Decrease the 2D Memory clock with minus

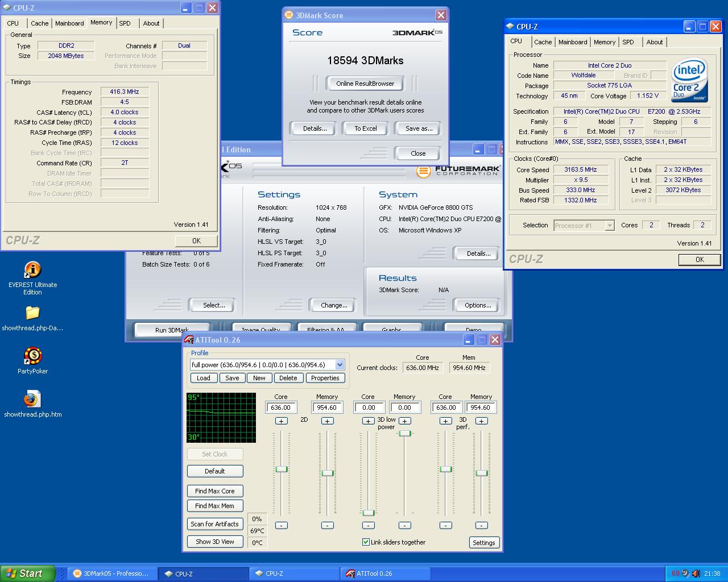pyautogui.click(x=327, y=525)
